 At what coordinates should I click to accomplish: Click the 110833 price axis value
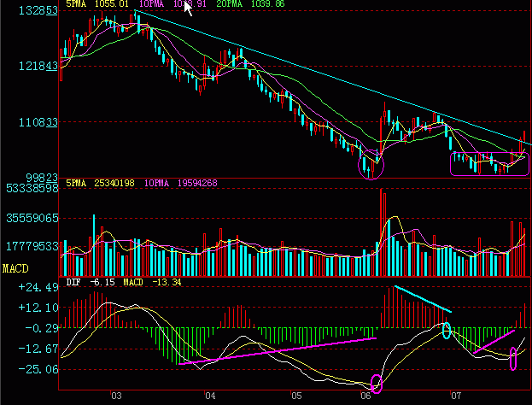tap(38, 122)
